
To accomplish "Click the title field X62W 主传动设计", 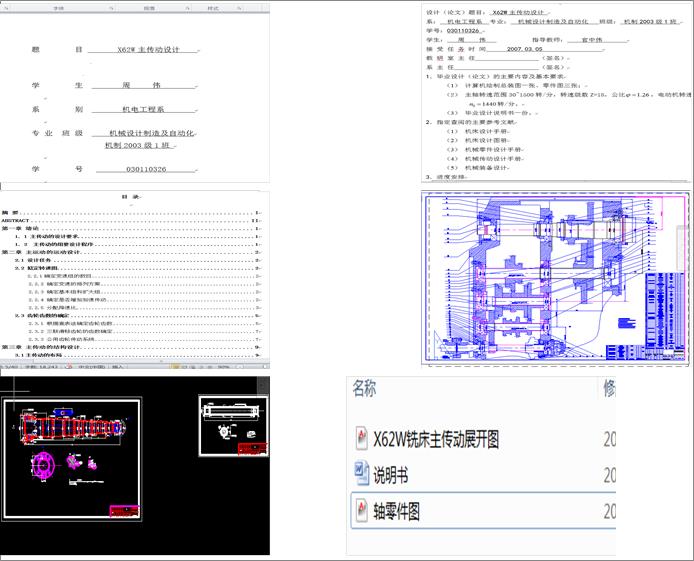I will (x=148, y=50).
